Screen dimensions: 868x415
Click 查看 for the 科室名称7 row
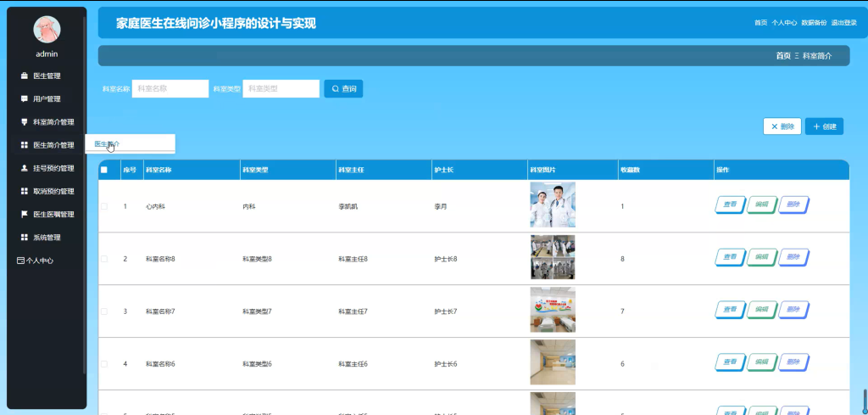pyautogui.click(x=730, y=310)
